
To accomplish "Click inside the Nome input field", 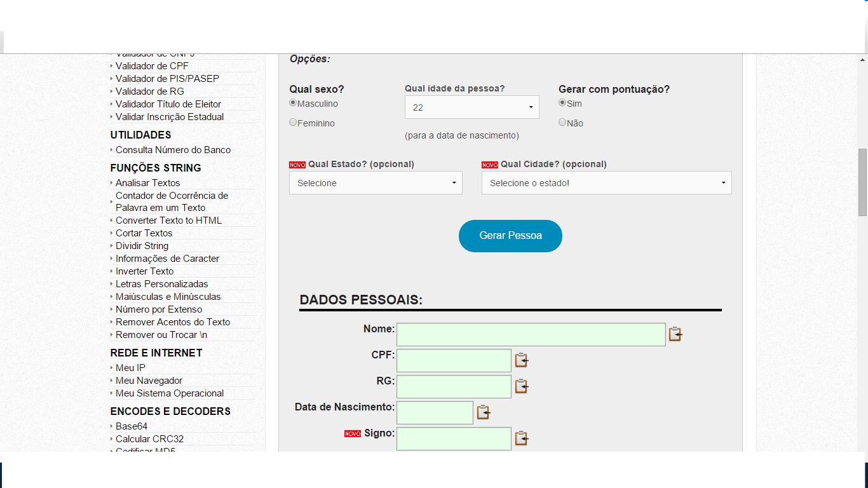I will [x=531, y=334].
